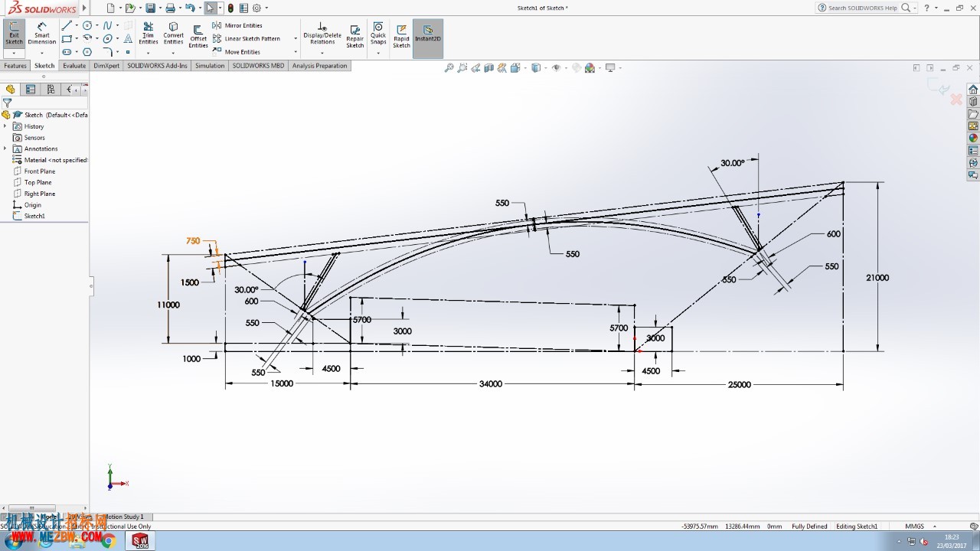Open Display/Delete Relations
980x551 pixels.
tap(322, 34)
